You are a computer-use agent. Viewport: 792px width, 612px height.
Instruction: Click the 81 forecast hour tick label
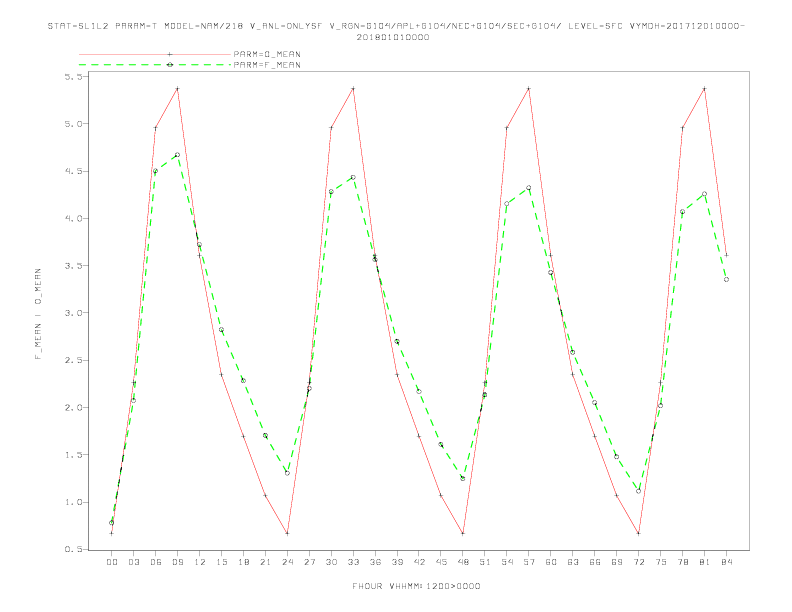[x=705, y=562]
